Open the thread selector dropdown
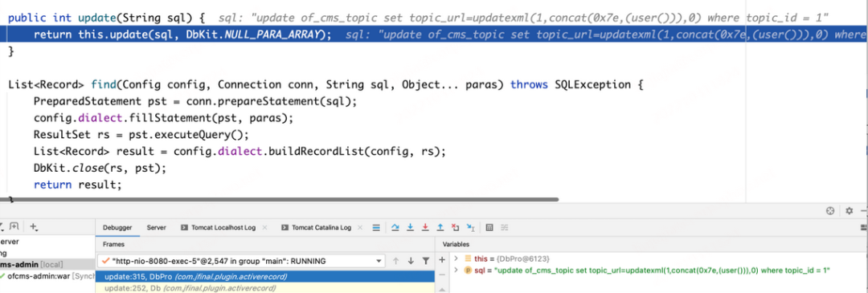This screenshot has width=868, height=293. 241,261
